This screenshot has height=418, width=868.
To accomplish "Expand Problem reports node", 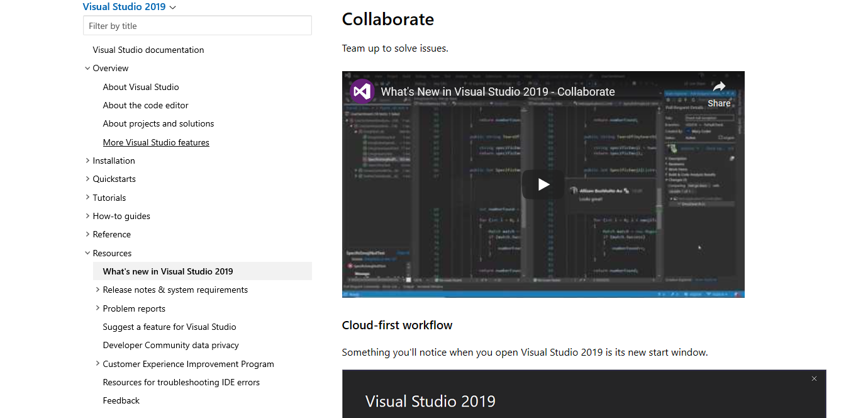I will click(x=97, y=308).
